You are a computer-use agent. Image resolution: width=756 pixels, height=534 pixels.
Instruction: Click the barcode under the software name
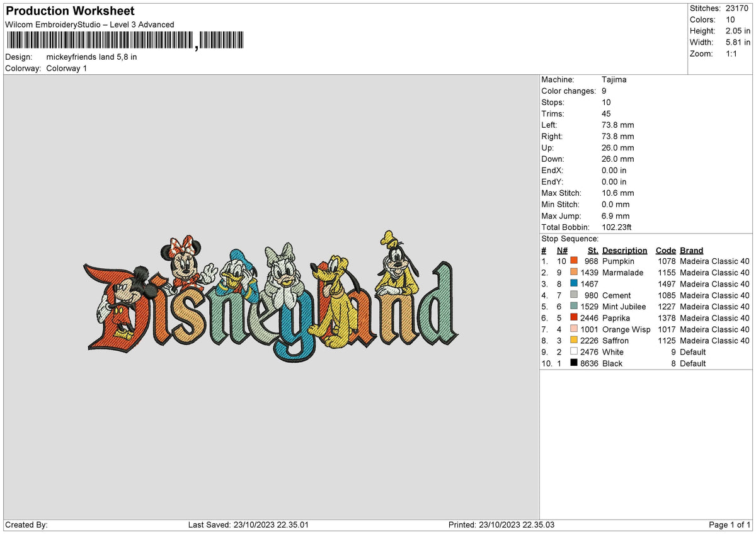tap(125, 41)
